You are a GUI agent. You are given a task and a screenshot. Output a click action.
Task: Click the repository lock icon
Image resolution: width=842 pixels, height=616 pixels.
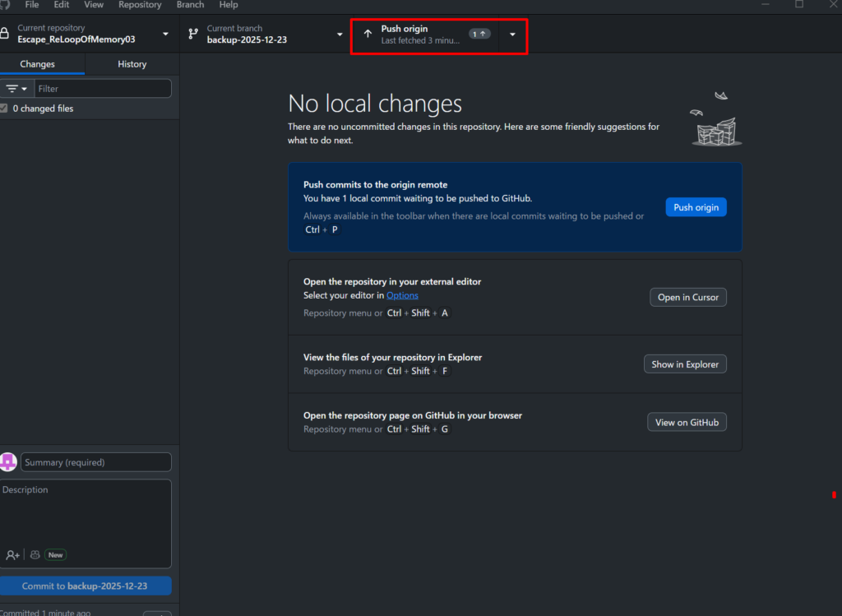pyautogui.click(x=4, y=34)
